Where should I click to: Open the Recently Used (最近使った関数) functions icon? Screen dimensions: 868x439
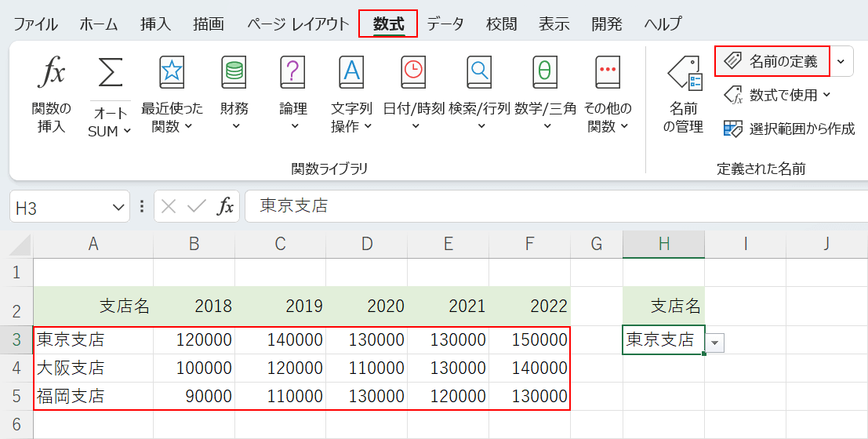(x=172, y=74)
